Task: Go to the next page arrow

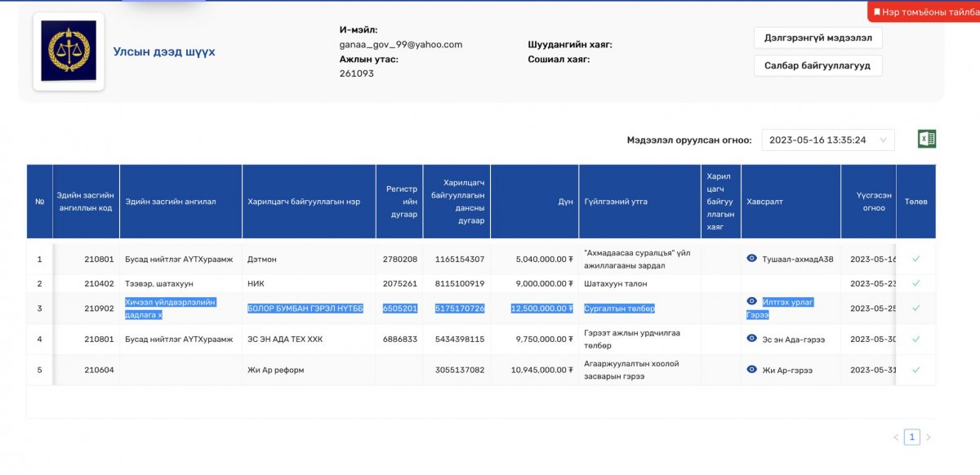Action: [928, 437]
